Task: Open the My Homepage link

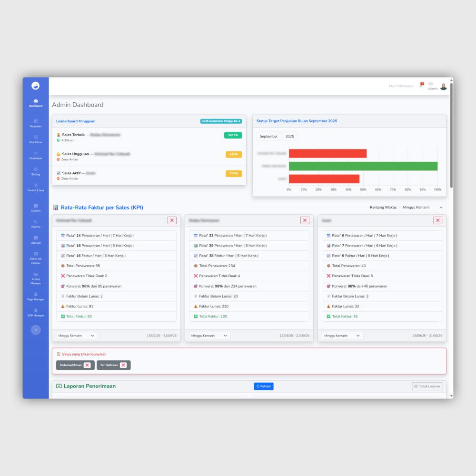Action: point(401,86)
